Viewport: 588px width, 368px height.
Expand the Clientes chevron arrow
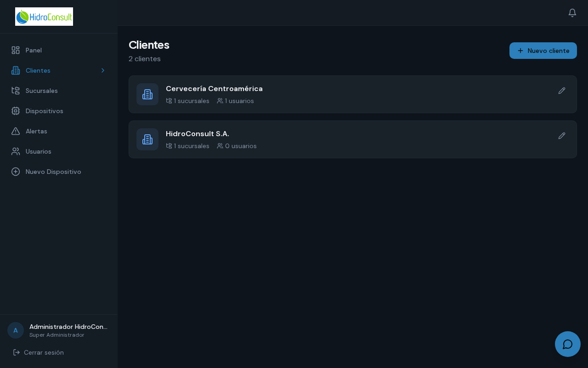103,70
